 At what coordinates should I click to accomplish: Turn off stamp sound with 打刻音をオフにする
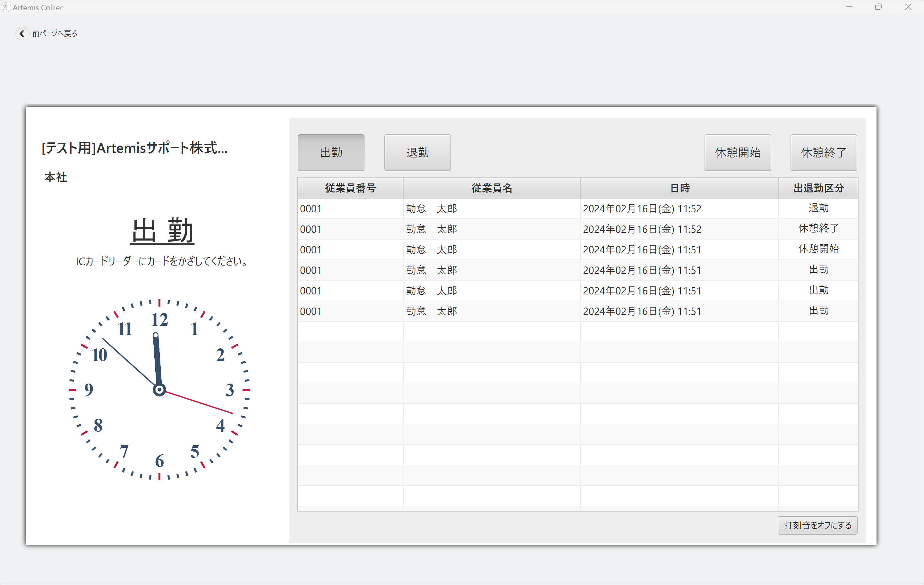(x=817, y=525)
